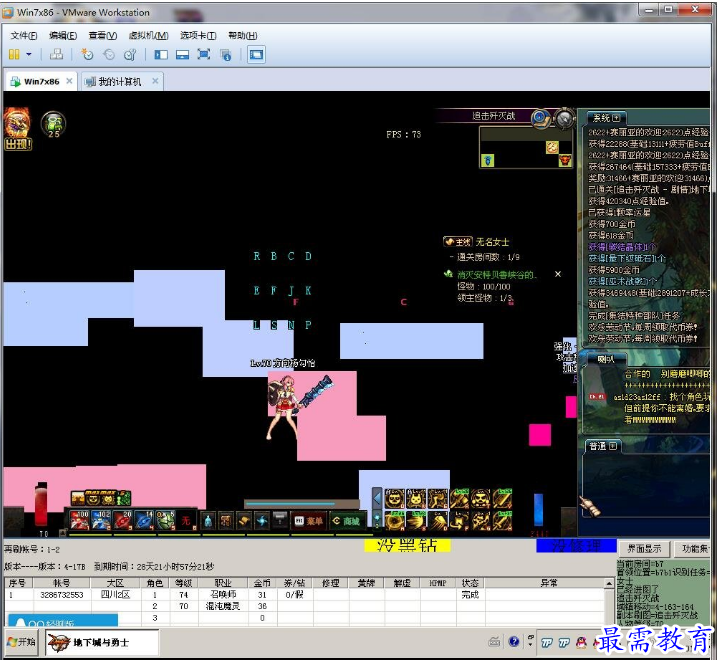Screen dimensions: 720x671
Task: Open the 文件(F) menu
Action: tap(23, 35)
